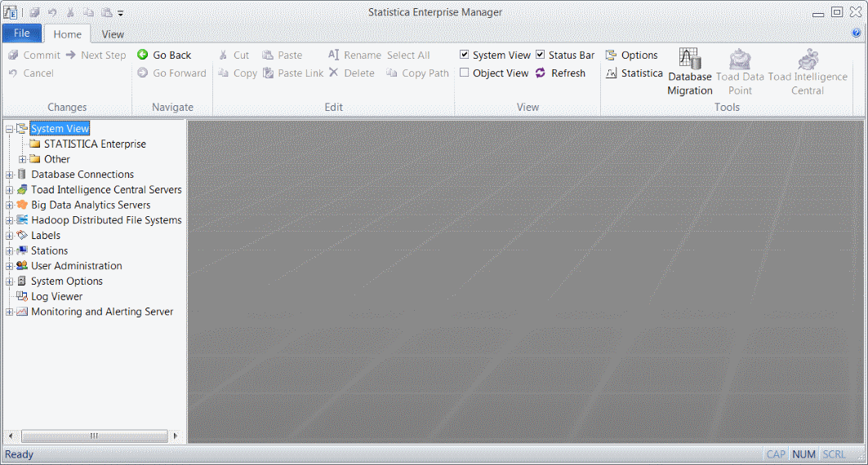
Task: Click the NUM indicator in status bar
Action: click(x=803, y=454)
